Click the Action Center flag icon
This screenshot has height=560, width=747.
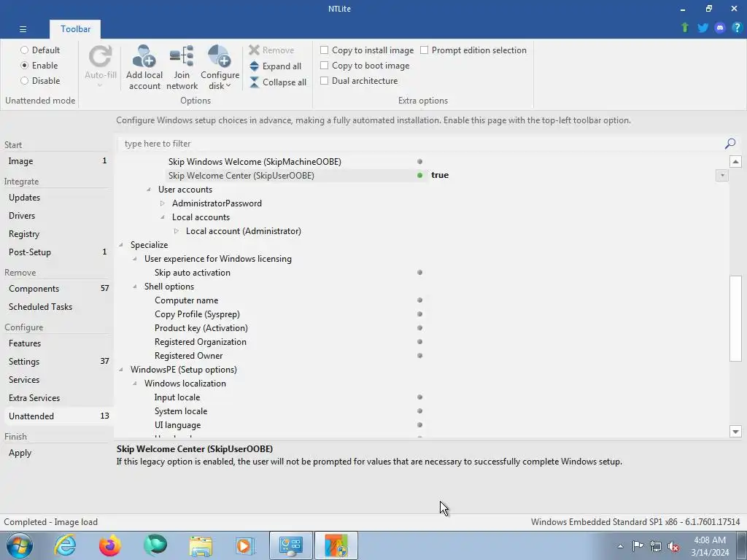[x=638, y=546]
